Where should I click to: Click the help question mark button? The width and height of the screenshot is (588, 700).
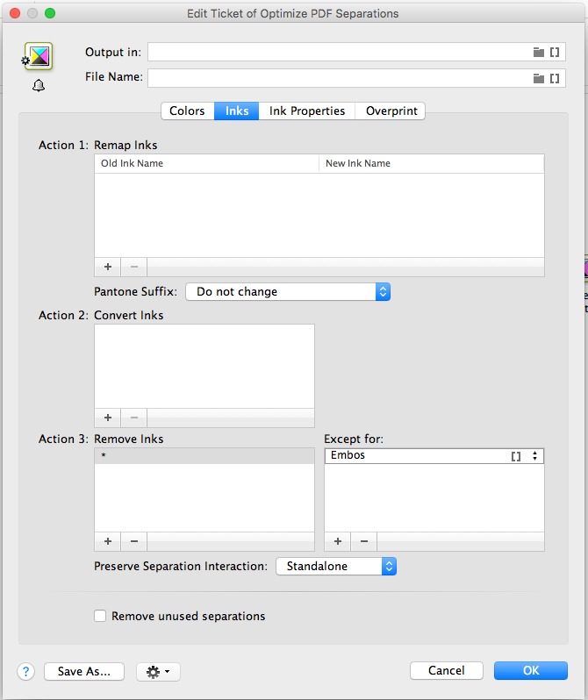coord(25,671)
